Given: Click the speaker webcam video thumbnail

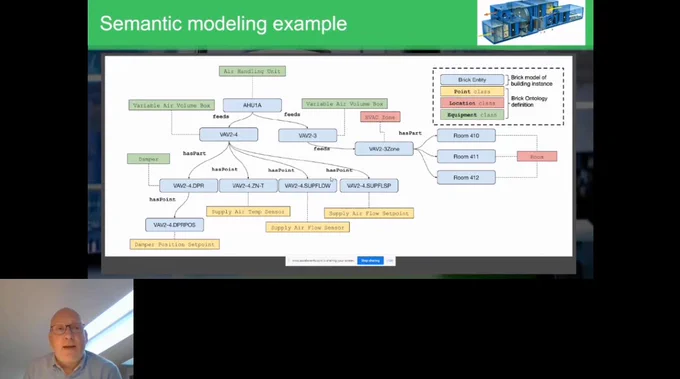Looking at the screenshot, I should pyautogui.click(x=67, y=329).
